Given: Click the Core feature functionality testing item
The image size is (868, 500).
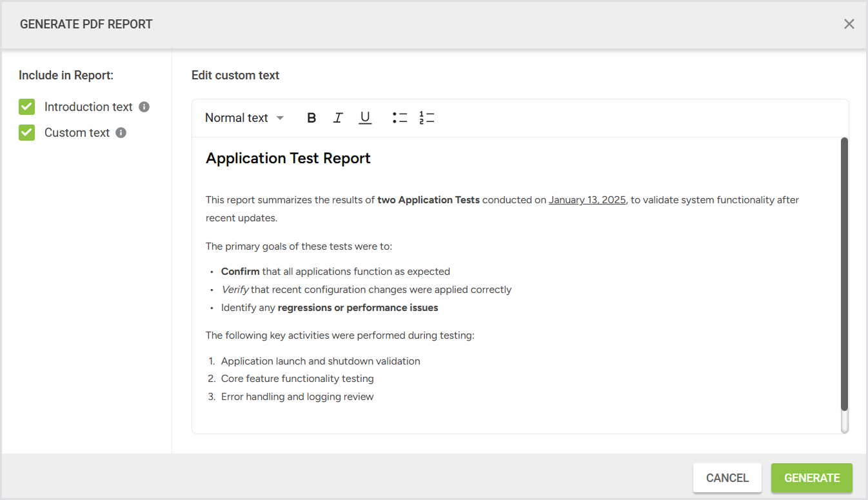Looking at the screenshot, I should coord(297,379).
